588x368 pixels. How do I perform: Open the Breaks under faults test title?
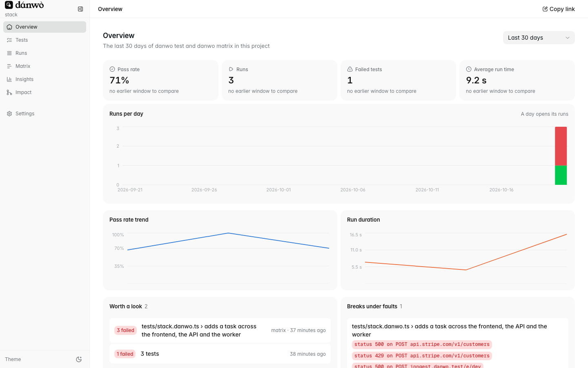[x=449, y=330]
